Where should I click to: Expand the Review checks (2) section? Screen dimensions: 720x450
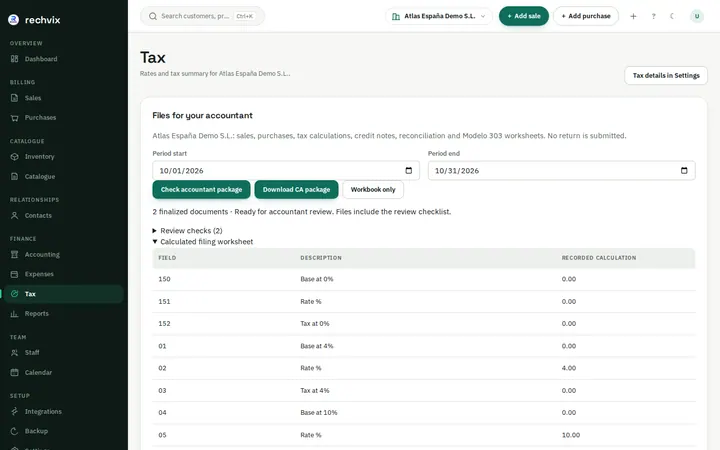pyautogui.click(x=187, y=231)
